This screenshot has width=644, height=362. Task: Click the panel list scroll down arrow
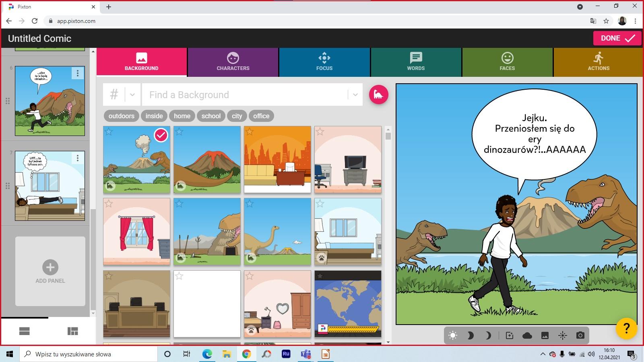pyautogui.click(x=93, y=313)
